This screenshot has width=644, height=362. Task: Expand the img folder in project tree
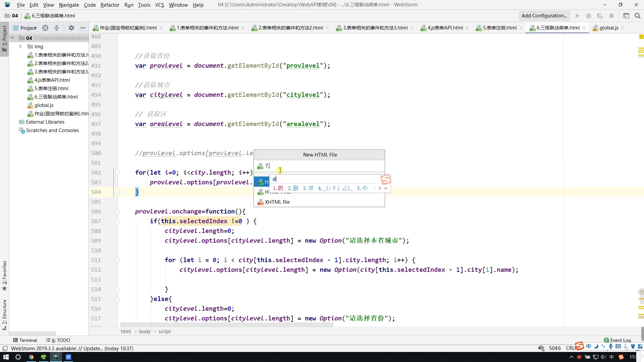[x=20, y=47]
